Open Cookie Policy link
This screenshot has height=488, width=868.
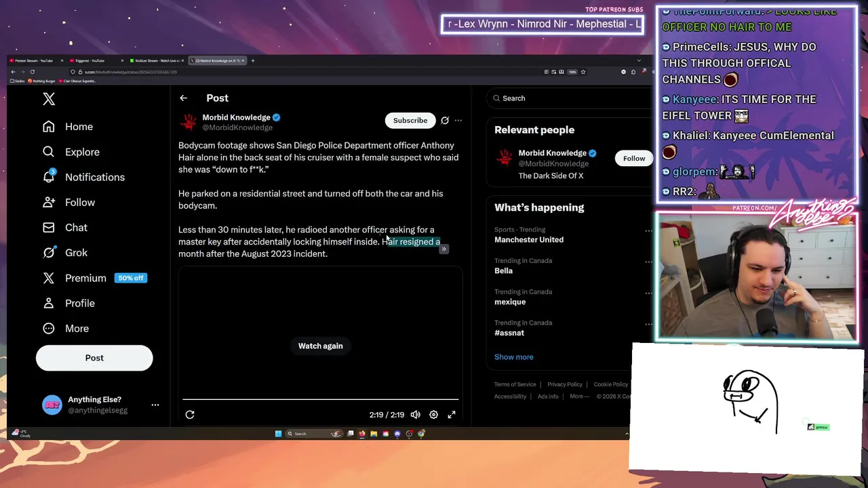tap(611, 384)
